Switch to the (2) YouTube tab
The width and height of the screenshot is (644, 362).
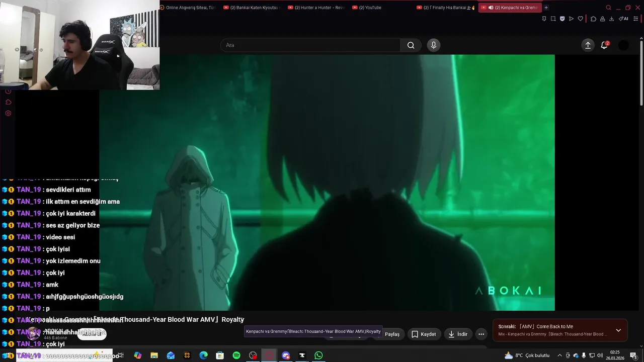point(381,8)
